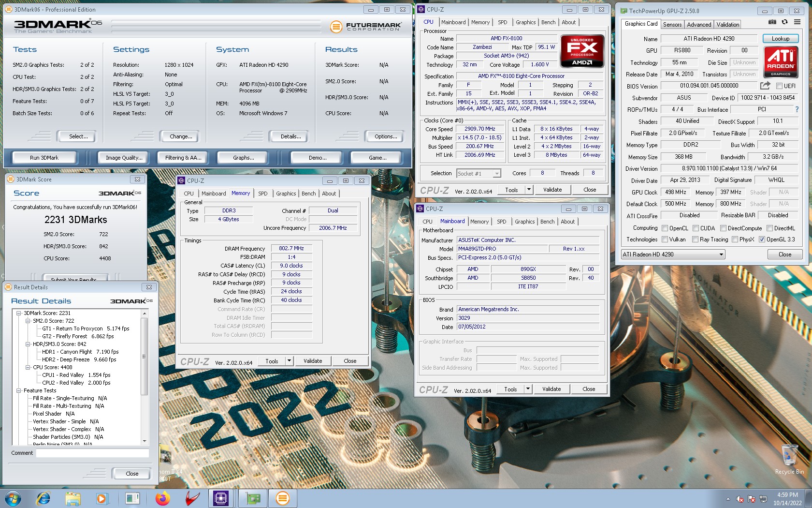The height and width of the screenshot is (508, 812).
Task: Click the muted volume tray icon
Action: [739, 499]
